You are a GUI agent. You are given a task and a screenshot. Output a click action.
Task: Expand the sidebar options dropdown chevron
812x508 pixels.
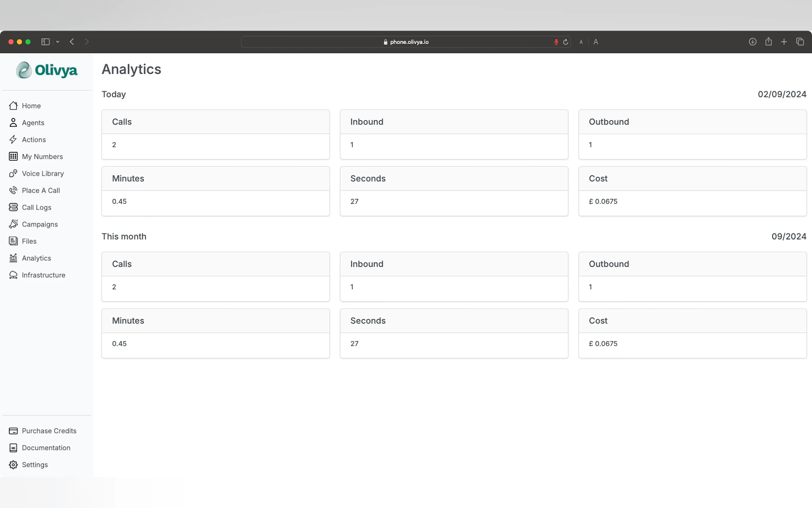point(58,42)
